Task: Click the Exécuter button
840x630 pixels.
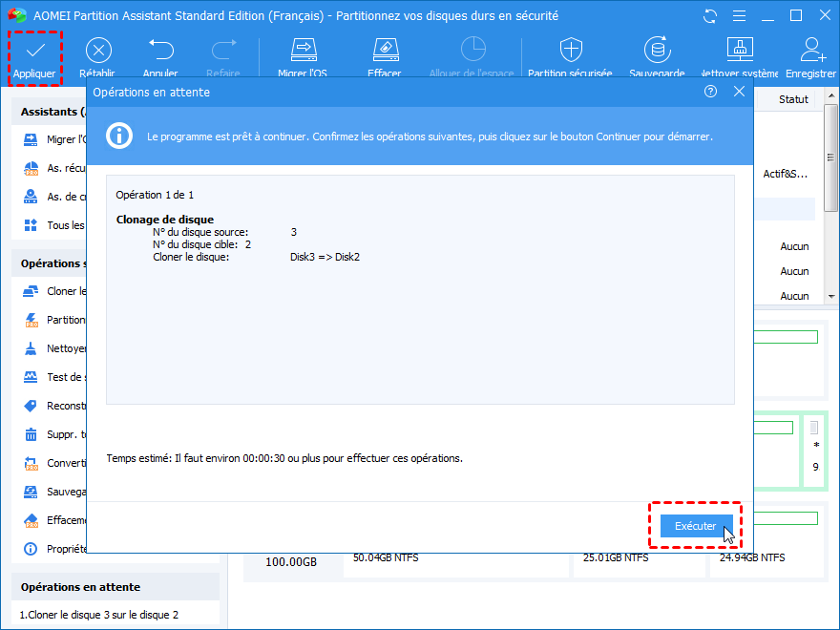Action: click(x=696, y=526)
